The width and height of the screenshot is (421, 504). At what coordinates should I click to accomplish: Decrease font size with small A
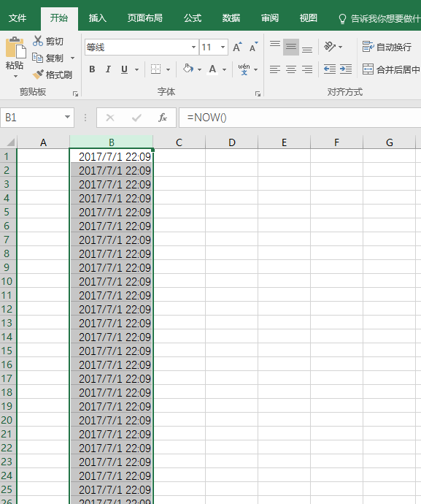(x=253, y=47)
